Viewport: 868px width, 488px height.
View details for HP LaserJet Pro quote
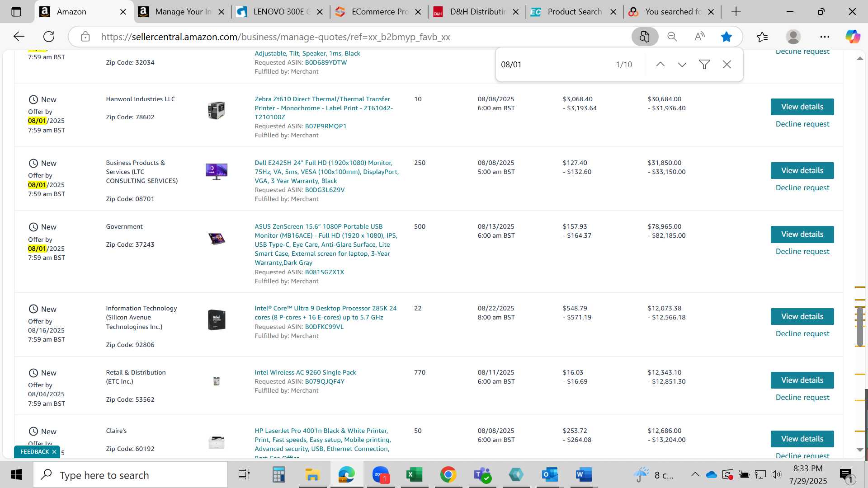click(x=802, y=439)
